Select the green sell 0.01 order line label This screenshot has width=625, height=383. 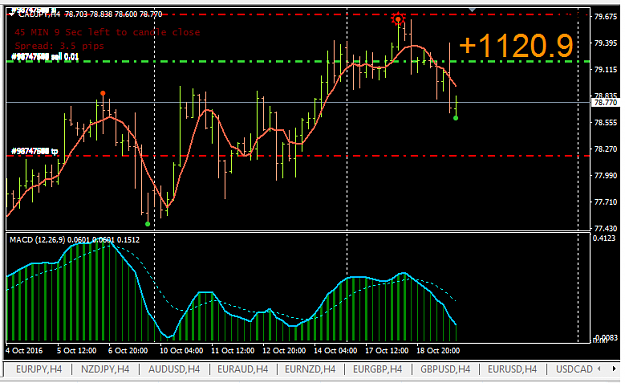[x=45, y=57]
